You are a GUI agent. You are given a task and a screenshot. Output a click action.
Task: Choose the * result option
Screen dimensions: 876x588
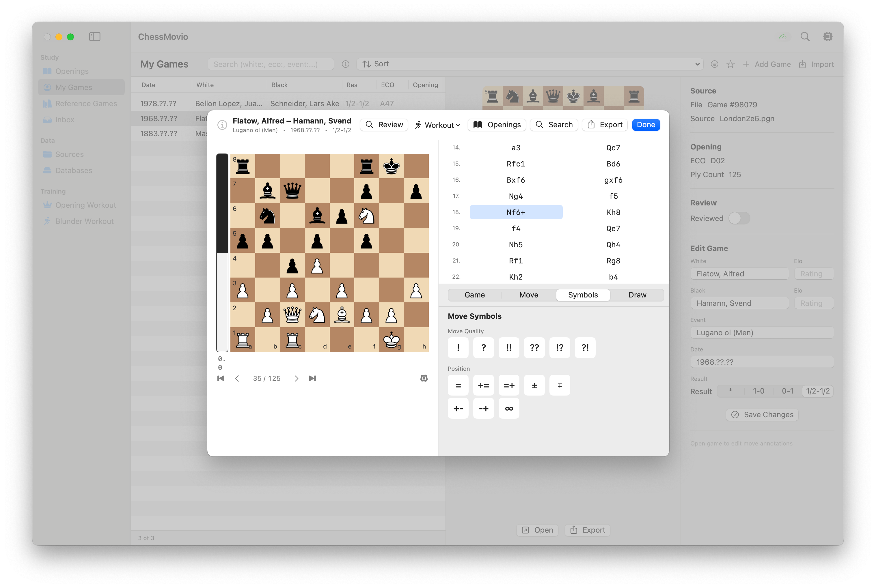pyautogui.click(x=730, y=391)
